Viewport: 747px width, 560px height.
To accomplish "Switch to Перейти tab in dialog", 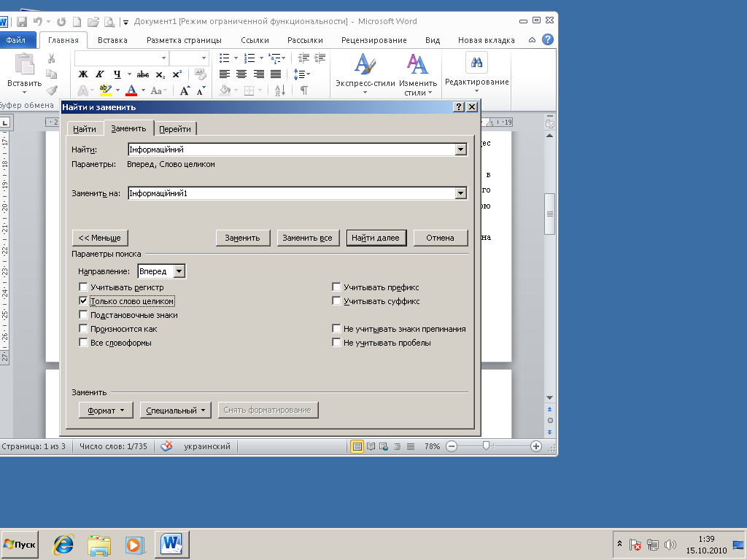I will (x=175, y=129).
